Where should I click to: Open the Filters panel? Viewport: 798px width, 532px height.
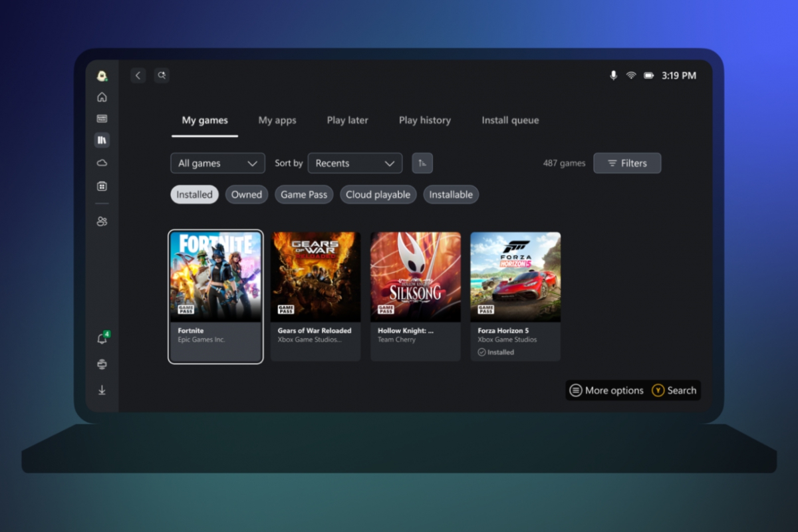tap(627, 163)
